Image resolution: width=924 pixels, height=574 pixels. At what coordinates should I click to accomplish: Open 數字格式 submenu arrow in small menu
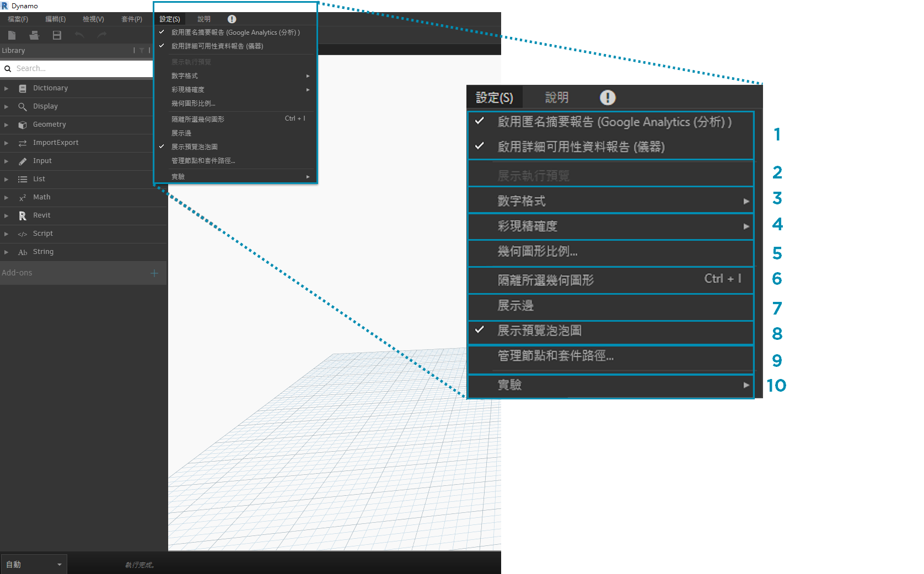[x=308, y=76]
